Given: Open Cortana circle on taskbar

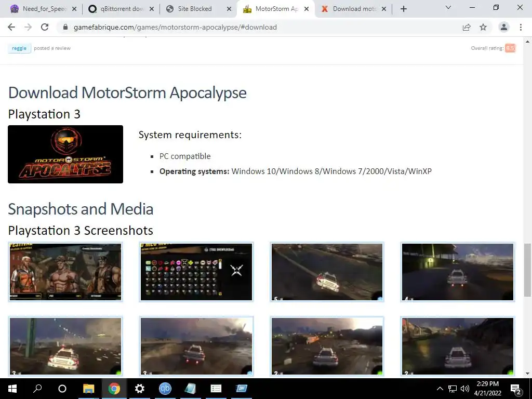Looking at the screenshot, I should pyautogui.click(x=62, y=389).
